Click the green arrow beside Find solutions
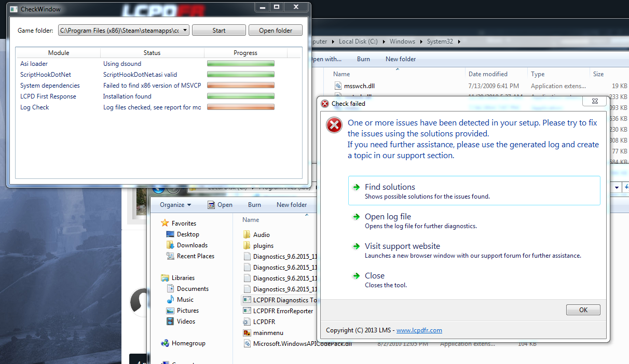The width and height of the screenshot is (629, 364). (356, 187)
